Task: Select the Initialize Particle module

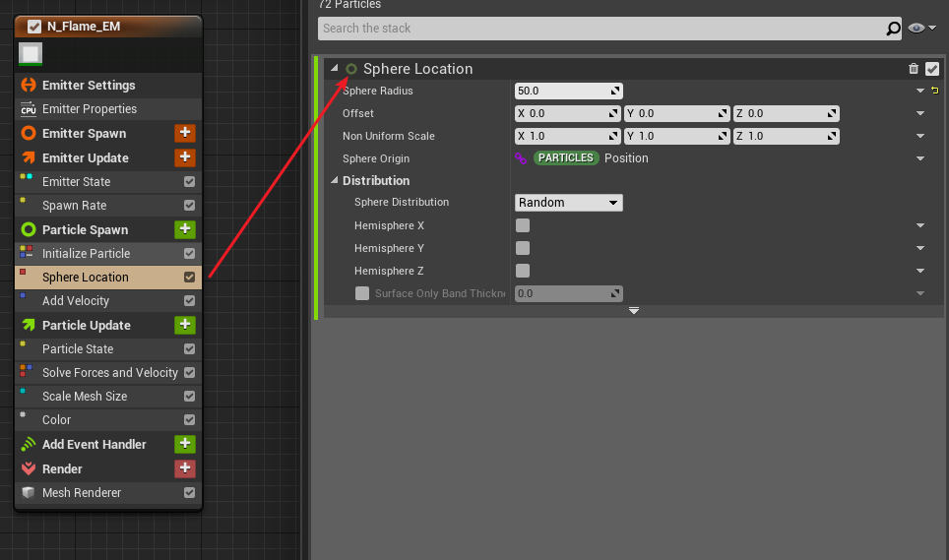Action: [108, 253]
